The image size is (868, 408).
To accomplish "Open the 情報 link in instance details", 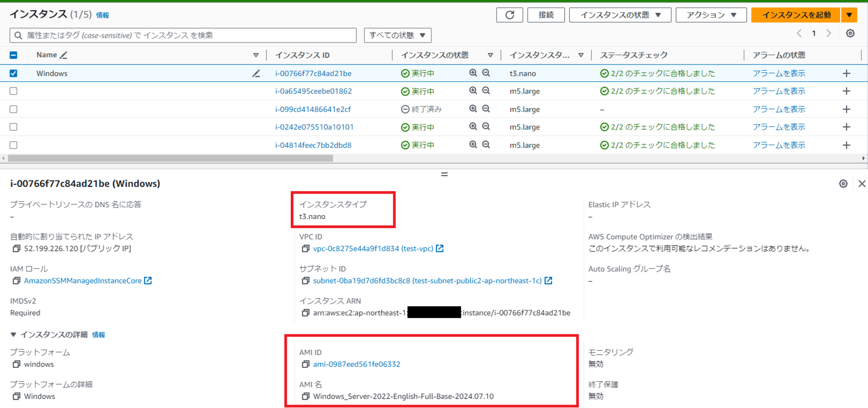I will 99,335.
